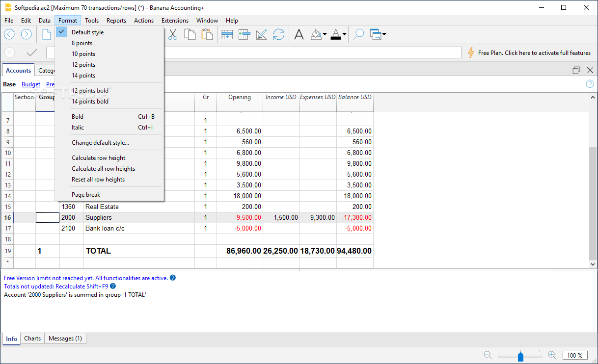Click the table scrollbar up arrow
598x364 pixels.
(593, 97)
